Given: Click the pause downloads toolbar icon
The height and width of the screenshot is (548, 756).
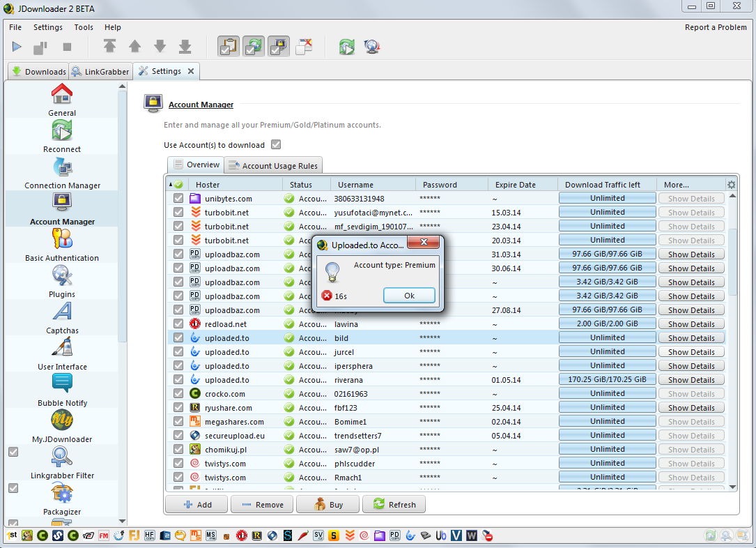Looking at the screenshot, I should (x=40, y=47).
